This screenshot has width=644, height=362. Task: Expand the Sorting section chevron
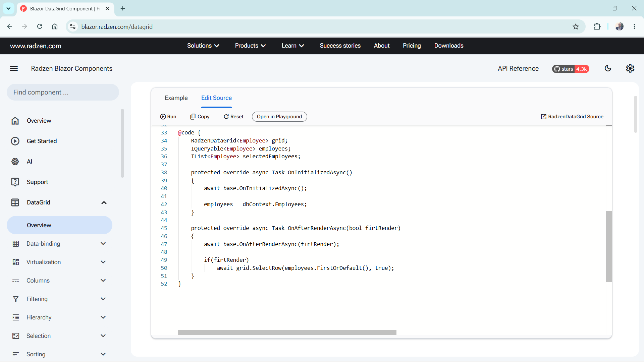(x=103, y=354)
